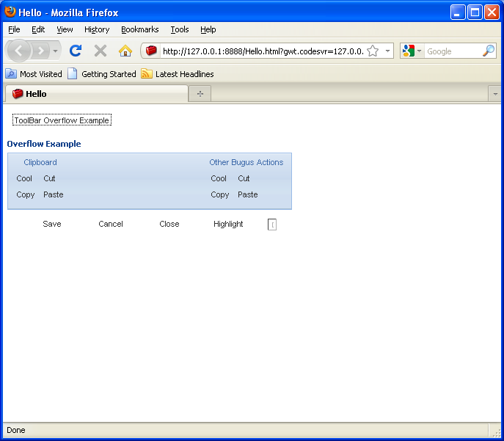Open the View menu
Viewport: 504px width, 441px height.
click(65, 29)
